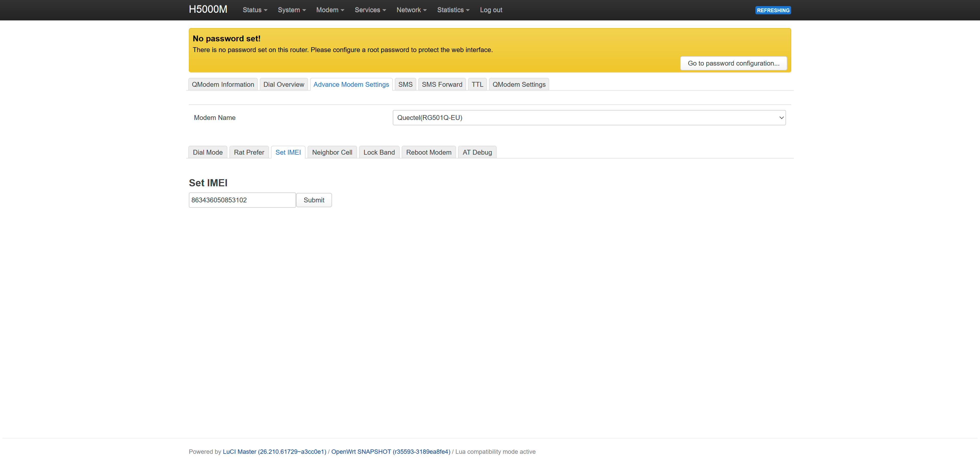
Task: Click the 'No password set!' heading
Action: coord(226,39)
